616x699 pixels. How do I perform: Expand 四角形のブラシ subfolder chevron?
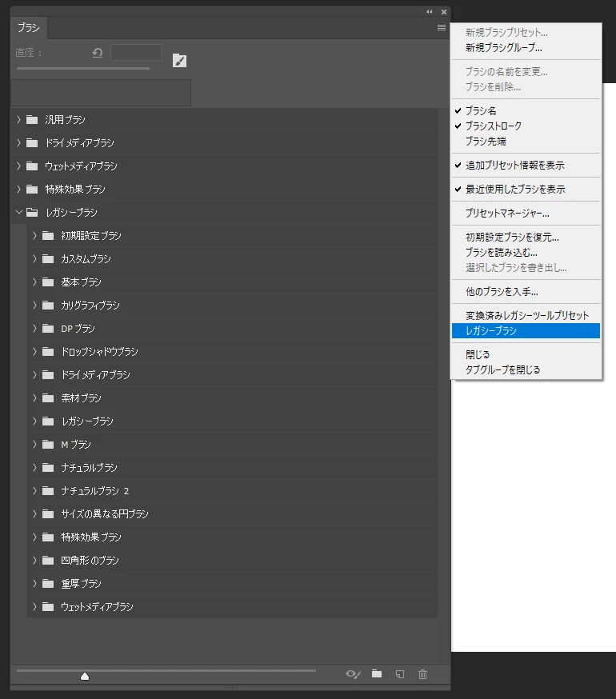pos(34,560)
